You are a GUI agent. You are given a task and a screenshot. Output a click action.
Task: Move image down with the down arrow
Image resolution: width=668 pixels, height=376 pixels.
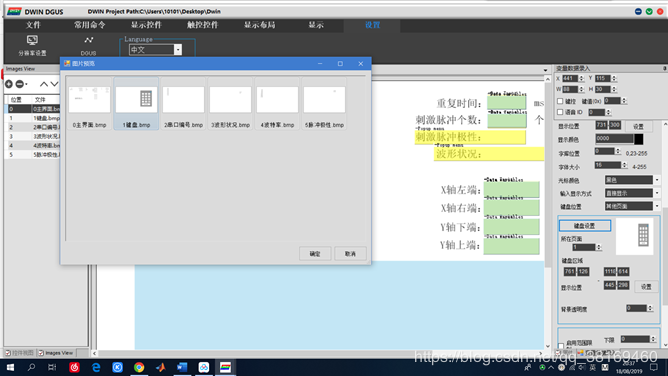coord(55,84)
